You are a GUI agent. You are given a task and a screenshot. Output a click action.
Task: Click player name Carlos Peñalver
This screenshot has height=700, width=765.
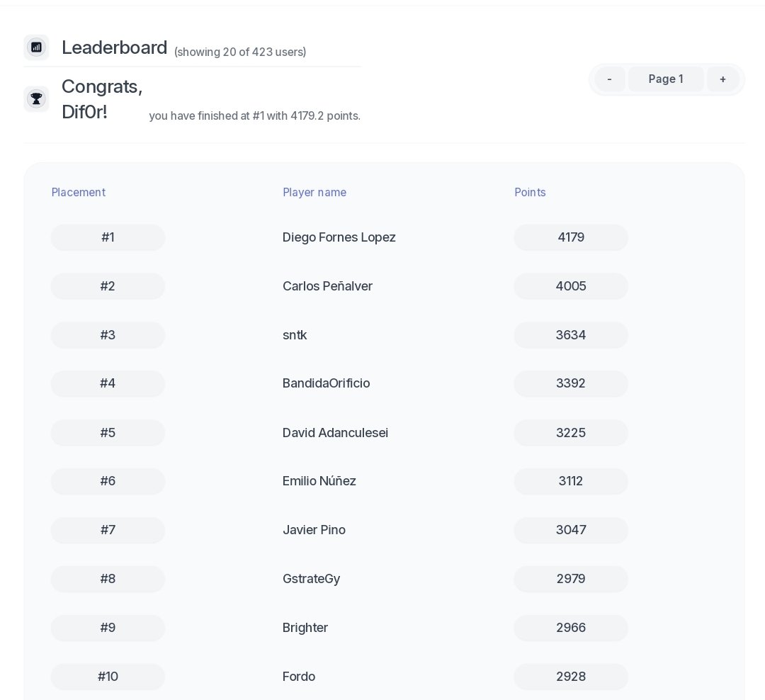327,286
